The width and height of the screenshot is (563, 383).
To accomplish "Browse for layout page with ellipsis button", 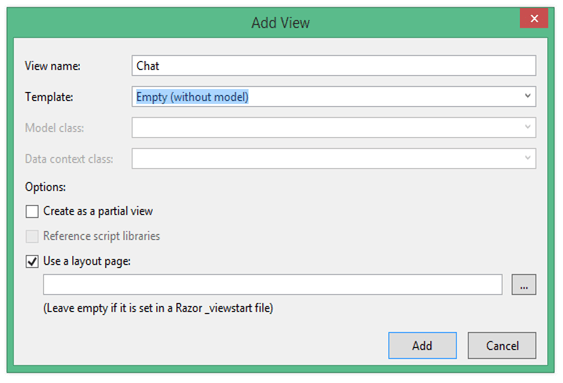I will (x=524, y=285).
